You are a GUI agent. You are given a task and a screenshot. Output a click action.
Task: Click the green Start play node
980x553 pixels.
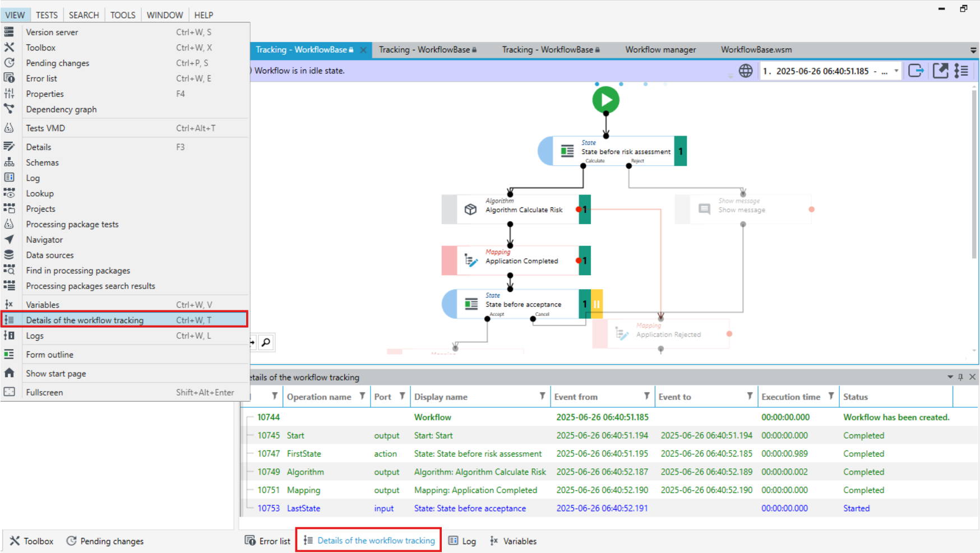605,100
